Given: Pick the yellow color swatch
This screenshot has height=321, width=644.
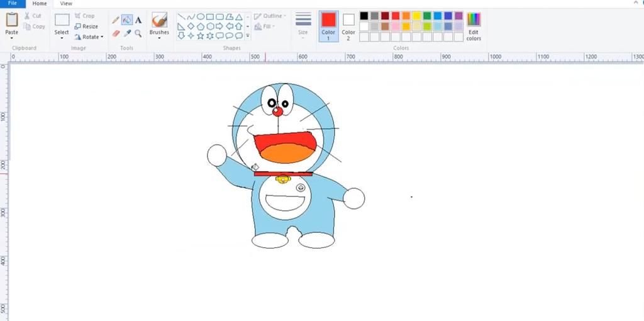Looking at the screenshot, I should click(417, 16).
